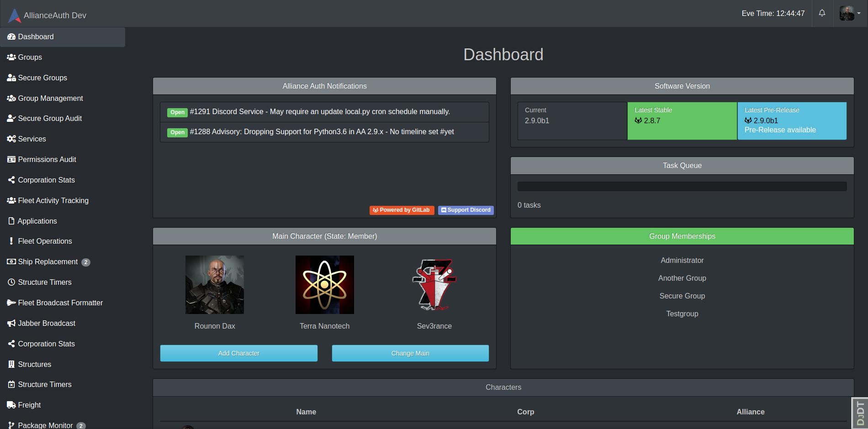Click the Add Character button
Screen dimensions: 868x429
(238, 353)
